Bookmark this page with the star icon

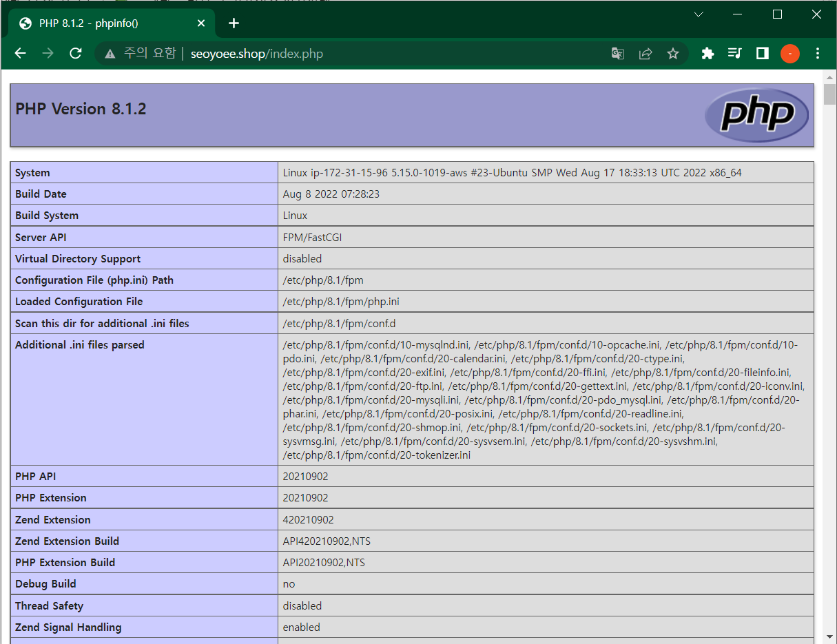point(673,54)
